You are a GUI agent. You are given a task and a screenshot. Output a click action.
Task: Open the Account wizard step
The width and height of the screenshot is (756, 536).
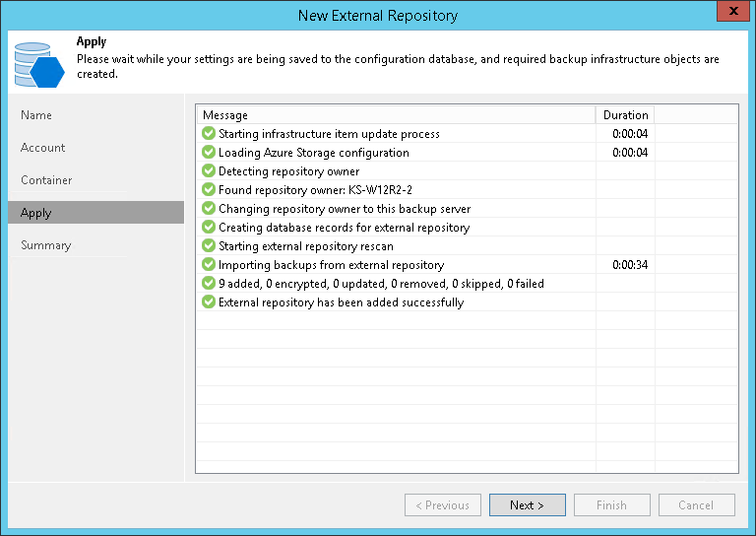(x=43, y=148)
